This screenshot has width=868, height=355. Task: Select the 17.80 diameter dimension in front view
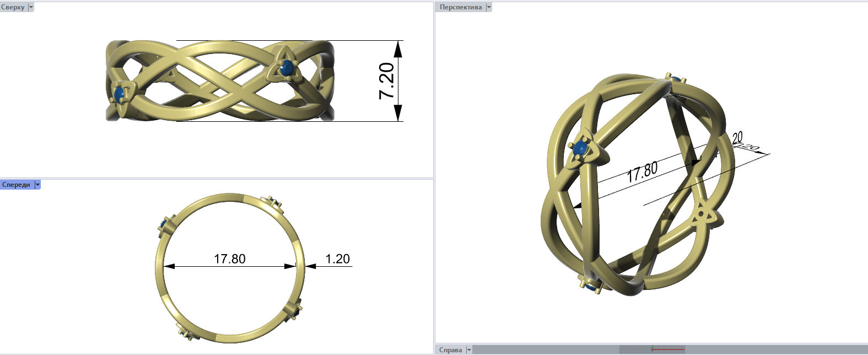230,259
